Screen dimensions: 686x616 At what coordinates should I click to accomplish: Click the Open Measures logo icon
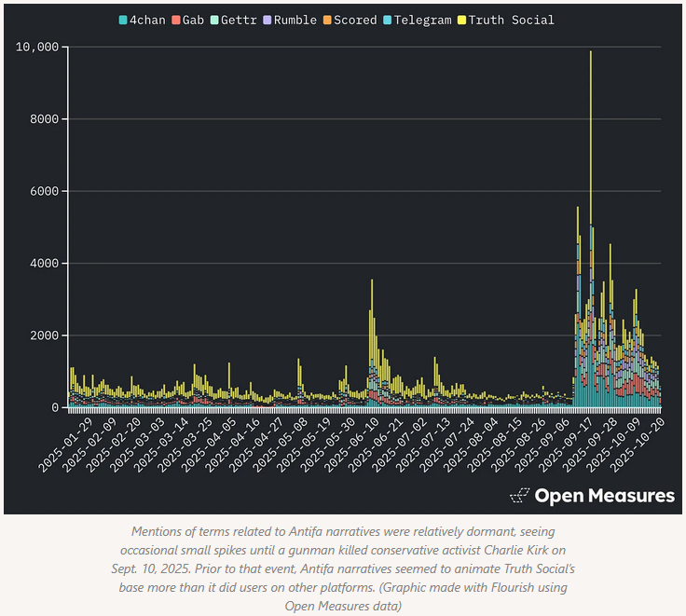[x=519, y=495]
